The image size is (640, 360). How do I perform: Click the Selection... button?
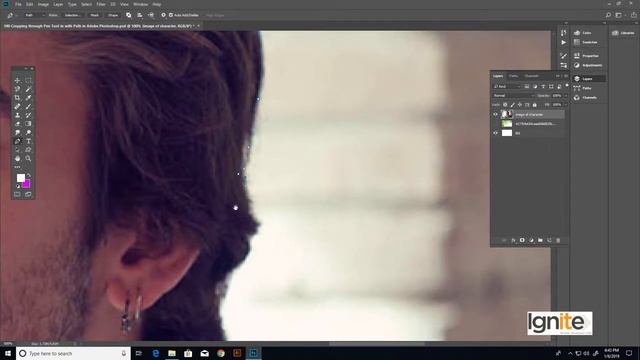[73, 15]
